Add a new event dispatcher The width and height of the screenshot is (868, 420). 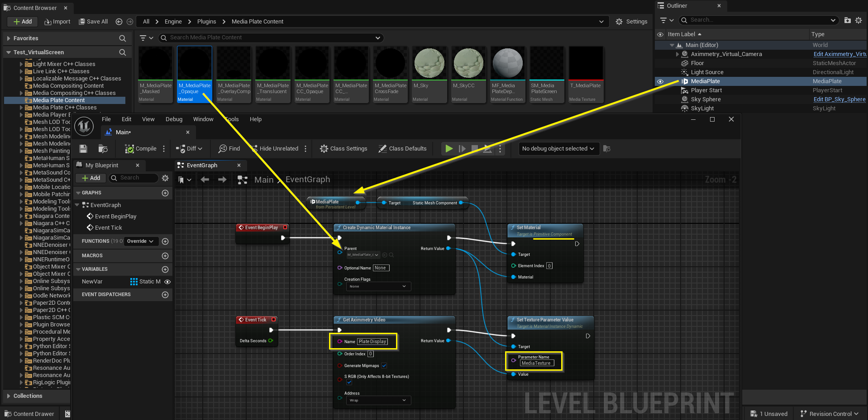165,295
